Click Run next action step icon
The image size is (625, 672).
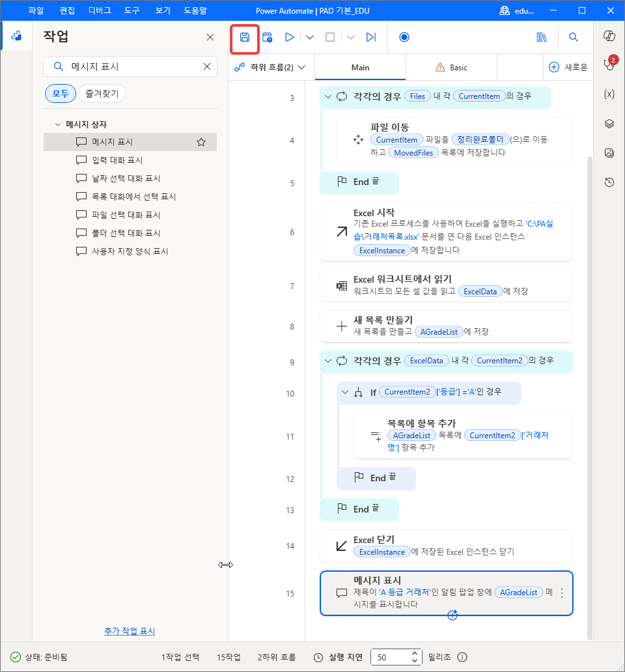[x=371, y=37]
